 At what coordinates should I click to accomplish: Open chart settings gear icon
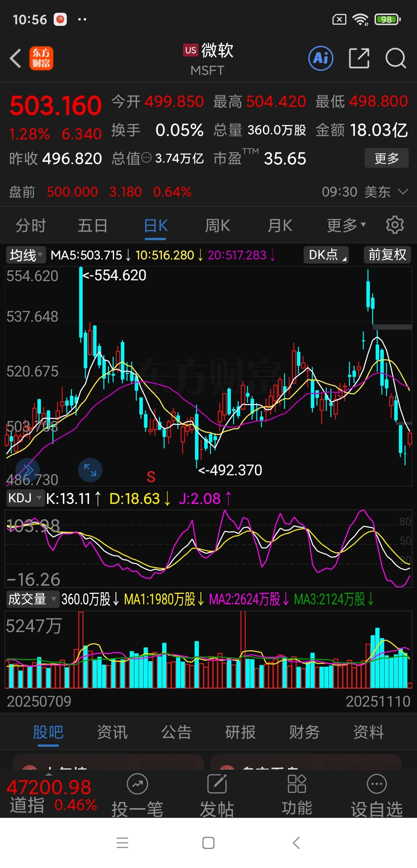point(395,225)
